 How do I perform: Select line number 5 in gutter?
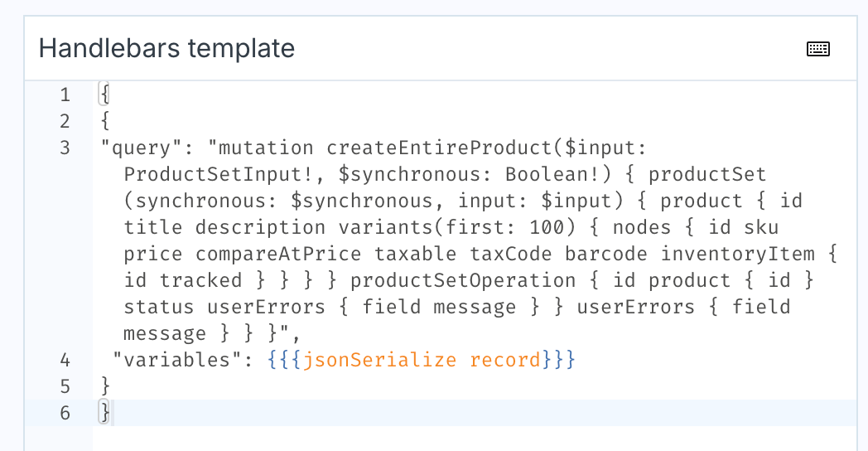click(x=65, y=386)
